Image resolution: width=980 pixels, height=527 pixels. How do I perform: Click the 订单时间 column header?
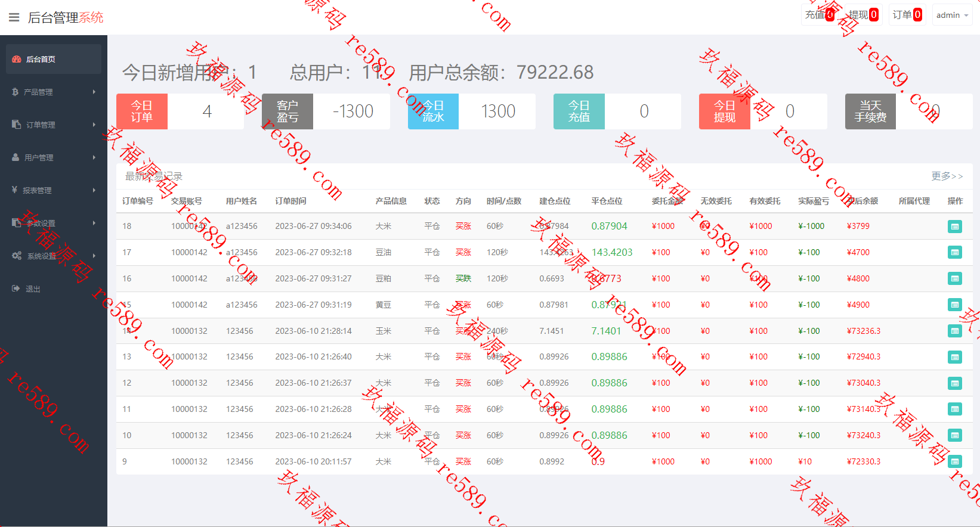pyautogui.click(x=291, y=201)
